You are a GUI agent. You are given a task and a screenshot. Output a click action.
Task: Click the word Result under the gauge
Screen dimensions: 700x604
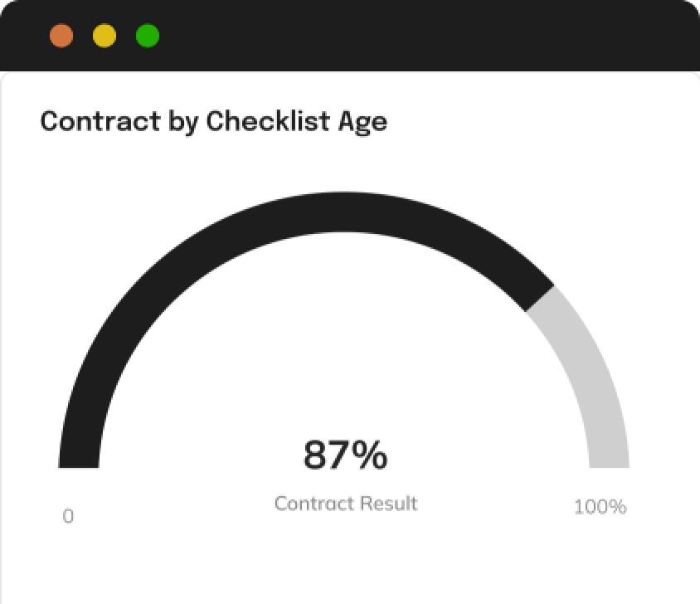(x=389, y=504)
